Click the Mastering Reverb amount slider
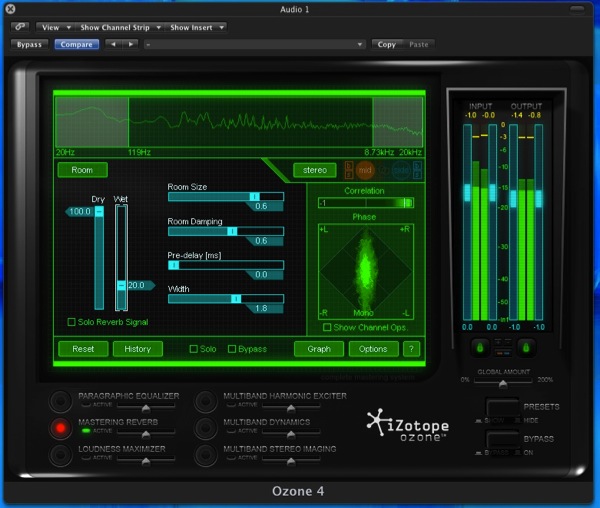This screenshot has height=508, width=600. pyautogui.click(x=146, y=434)
